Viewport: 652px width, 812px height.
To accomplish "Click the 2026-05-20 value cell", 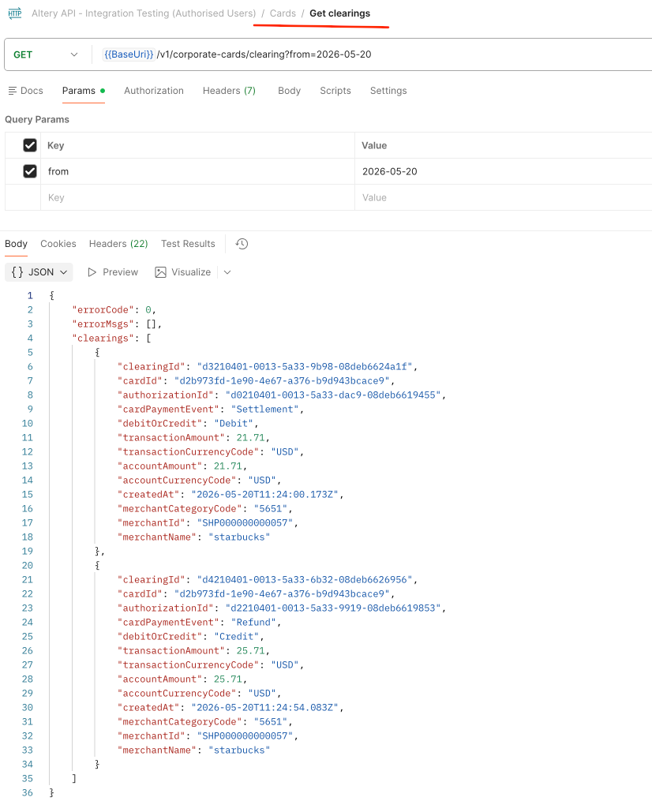I will 503,171.
